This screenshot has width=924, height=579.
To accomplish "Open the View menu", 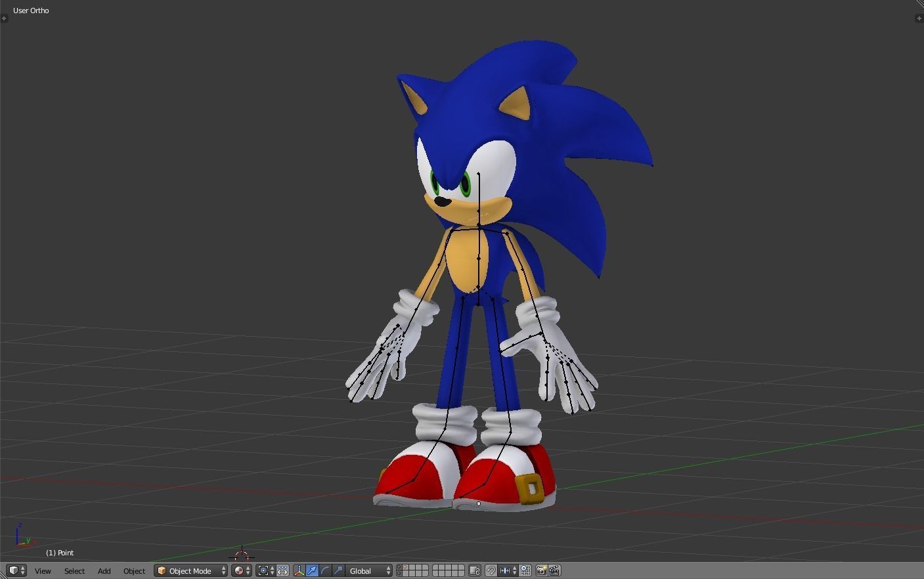I will (x=43, y=571).
